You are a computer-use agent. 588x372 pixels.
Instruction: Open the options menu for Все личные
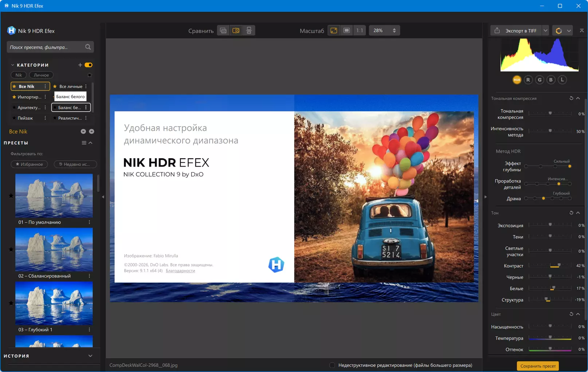[86, 86]
